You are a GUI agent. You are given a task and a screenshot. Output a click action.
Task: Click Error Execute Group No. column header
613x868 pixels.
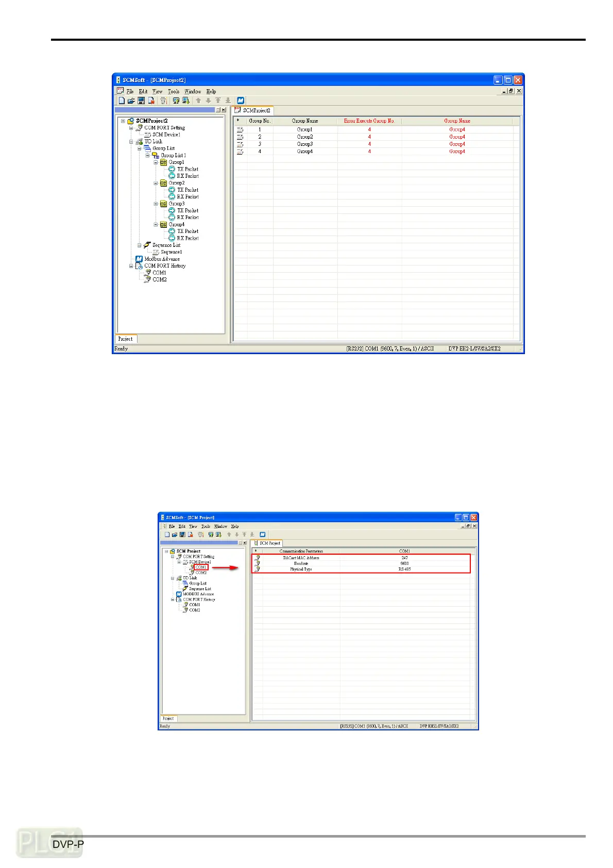(369, 121)
